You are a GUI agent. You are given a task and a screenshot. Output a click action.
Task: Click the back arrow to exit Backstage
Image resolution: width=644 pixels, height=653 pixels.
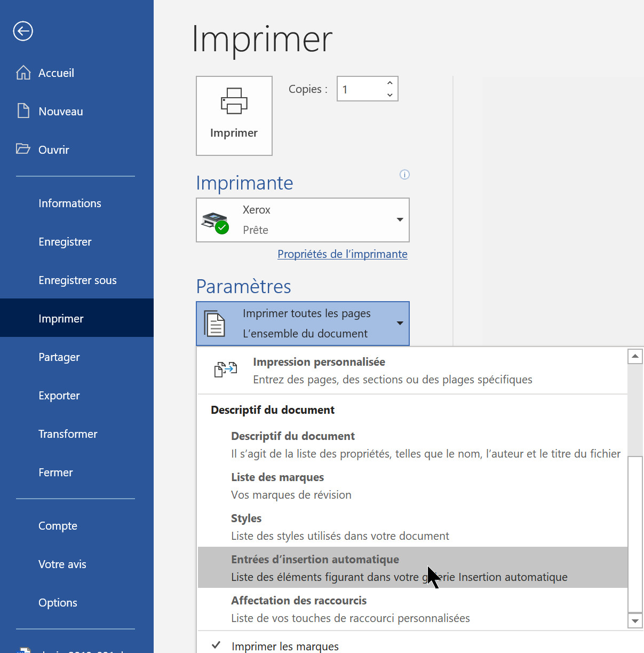point(23,31)
